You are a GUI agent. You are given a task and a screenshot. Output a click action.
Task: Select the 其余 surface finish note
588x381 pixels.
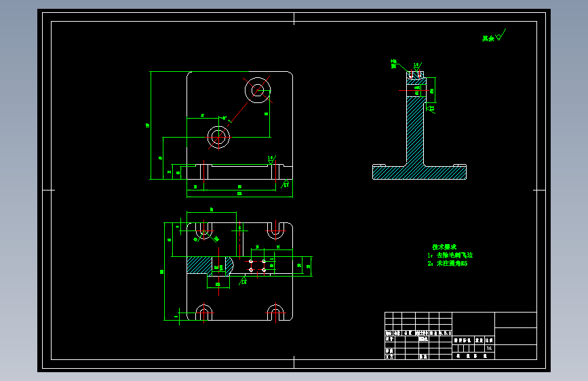(x=488, y=38)
